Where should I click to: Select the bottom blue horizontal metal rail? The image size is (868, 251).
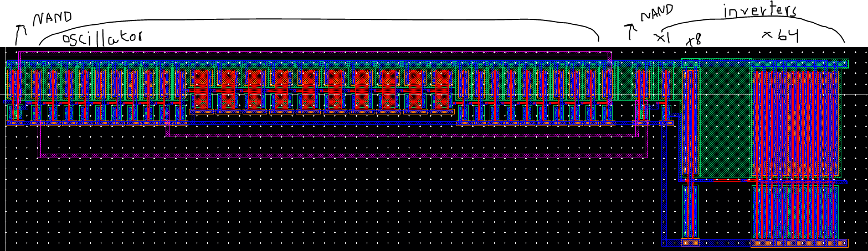(754, 243)
